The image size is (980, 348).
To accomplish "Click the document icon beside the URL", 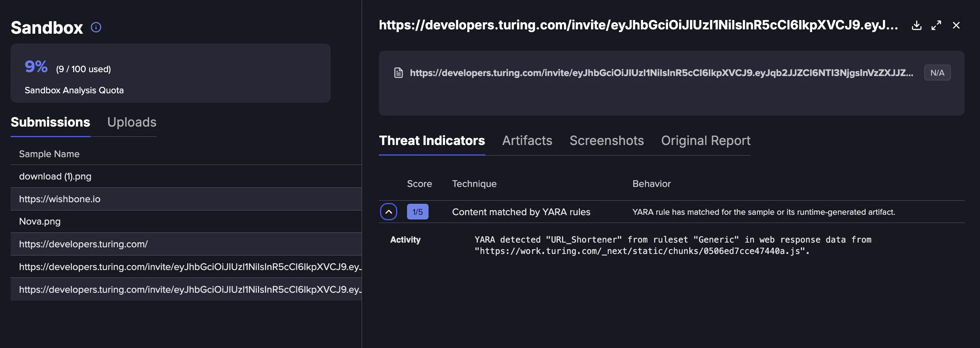I will coord(398,73).
